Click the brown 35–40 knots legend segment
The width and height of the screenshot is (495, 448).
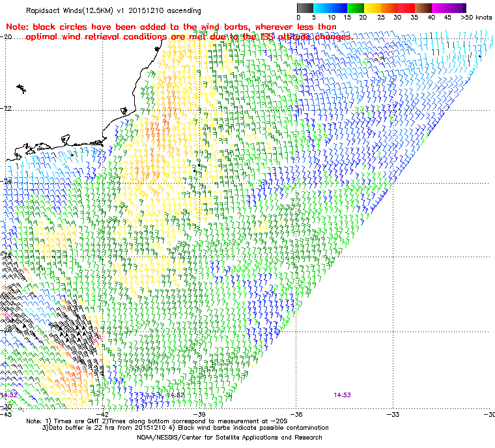pos(423,8)
